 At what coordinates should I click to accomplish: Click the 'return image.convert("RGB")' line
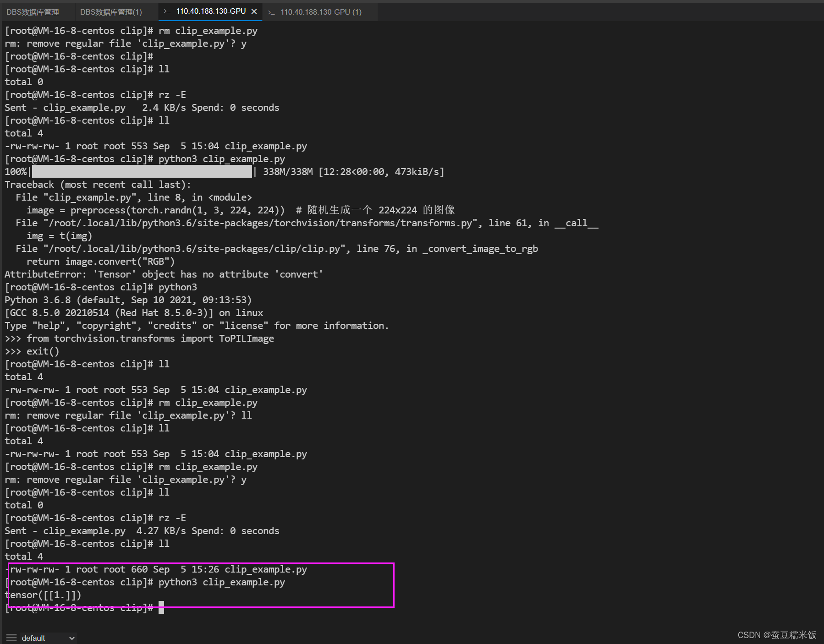pyautogui.click(x=100, y=262)
